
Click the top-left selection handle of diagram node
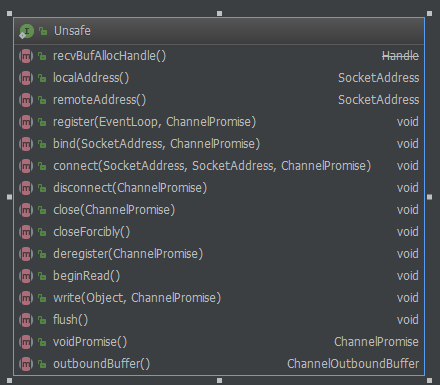point(9,14)
